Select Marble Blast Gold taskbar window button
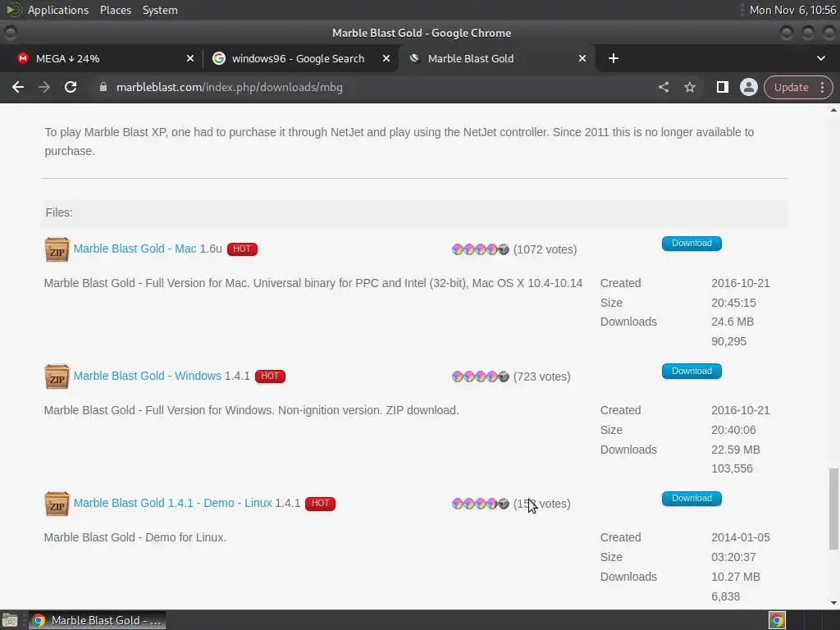 [97, 620]
